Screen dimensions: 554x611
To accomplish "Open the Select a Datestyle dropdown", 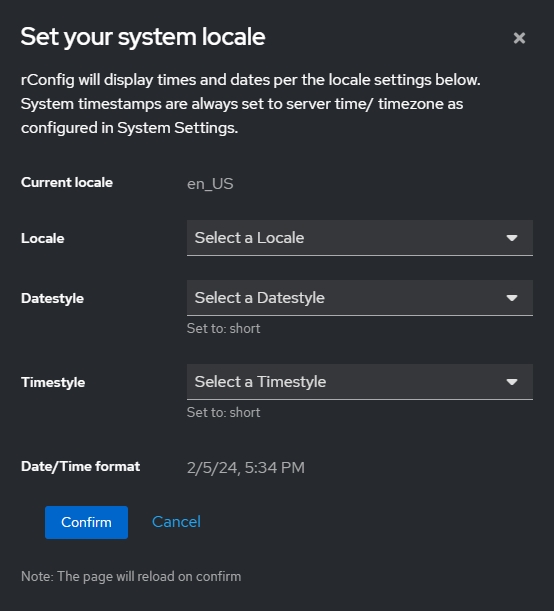I will point(360,298).
